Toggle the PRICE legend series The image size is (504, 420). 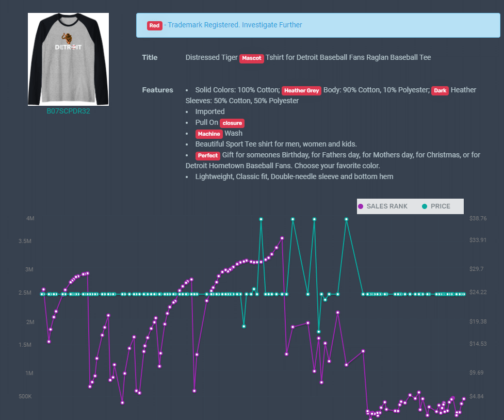click(x=436, y=206)
